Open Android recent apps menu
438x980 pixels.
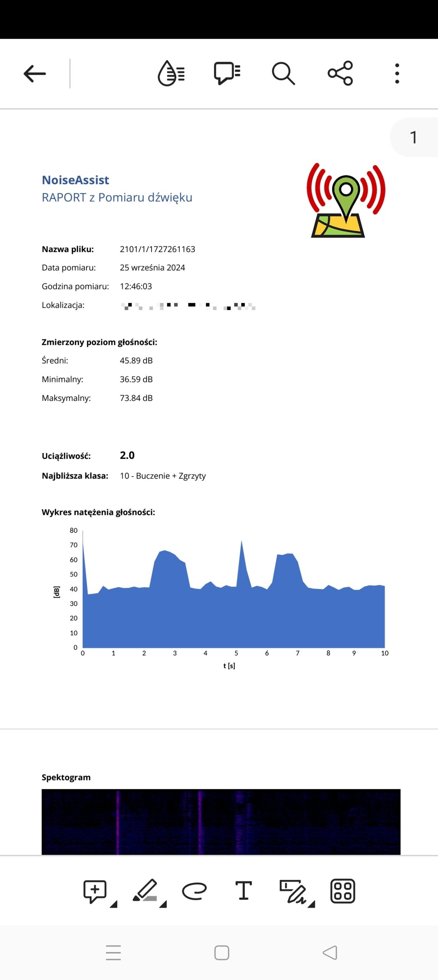tap(113, 953)
